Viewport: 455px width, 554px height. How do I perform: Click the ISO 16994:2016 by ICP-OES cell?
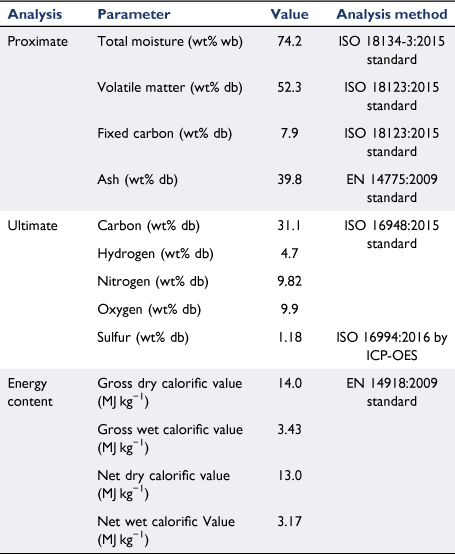pyautogui.click(x=392, y=346)
